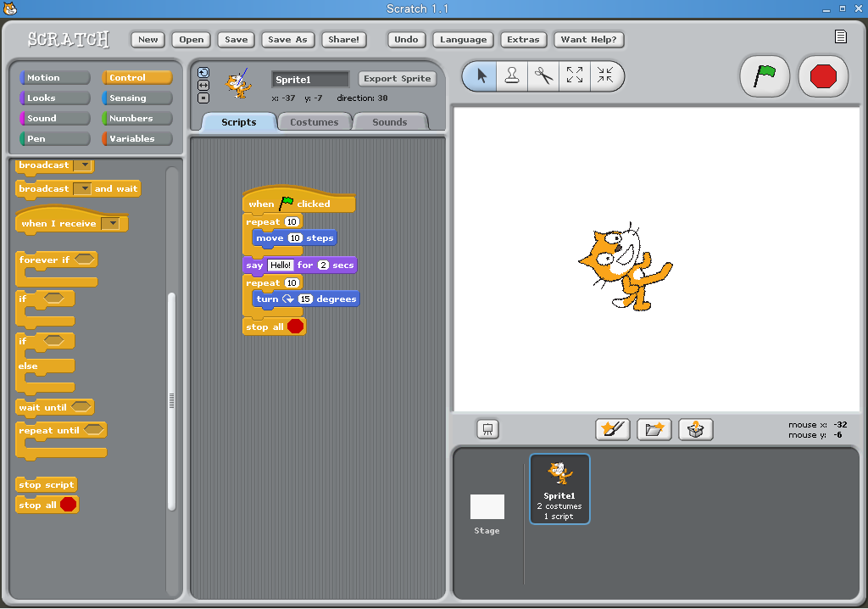Select the scissors delete tool
This screenshot has width=868, height=609.
point(543,76)
